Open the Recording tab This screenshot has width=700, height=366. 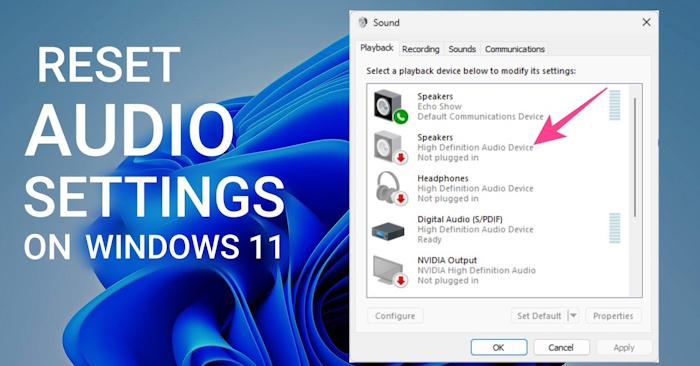pos(421,49)
